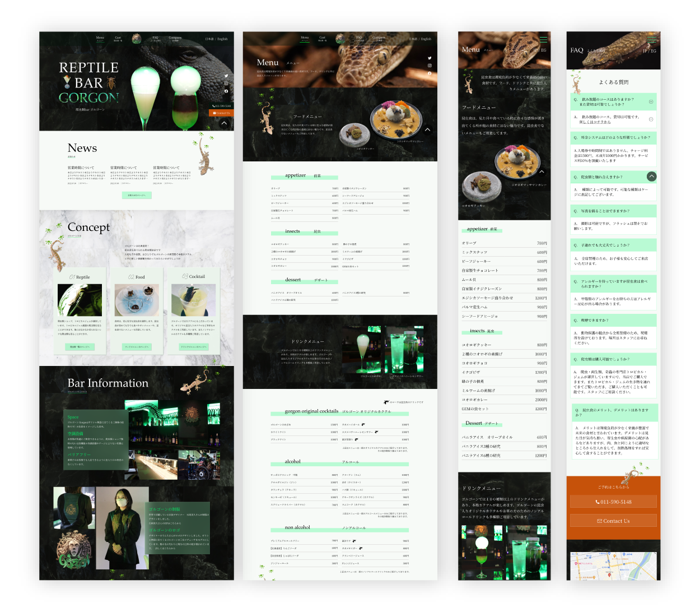Click scroll-to-top button on FAQ page
The image size is (700, 612).
point(651,176)
